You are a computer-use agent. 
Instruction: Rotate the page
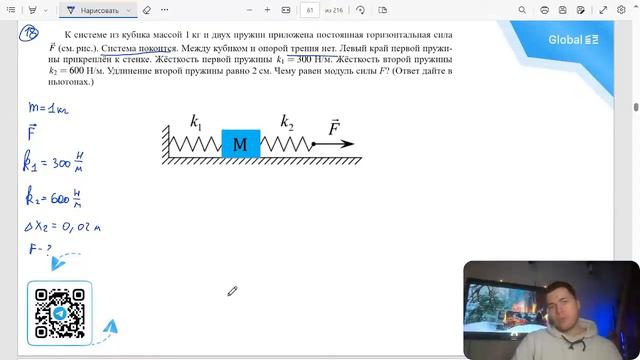click(x=360, y=10)
